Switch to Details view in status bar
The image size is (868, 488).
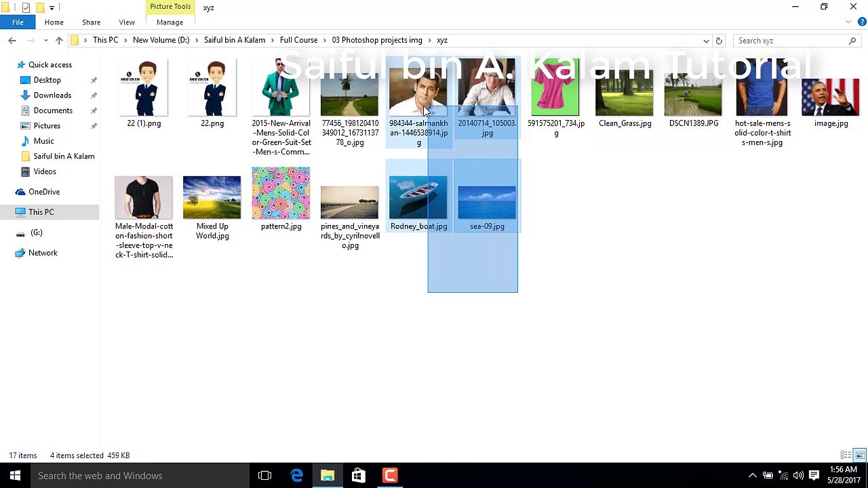(x=846, y=455)
